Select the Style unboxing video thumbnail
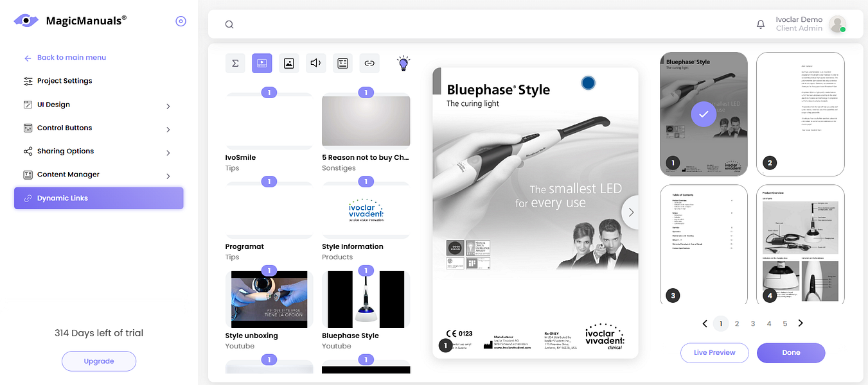This screenshot has height=385, width=868. point(269,299)
